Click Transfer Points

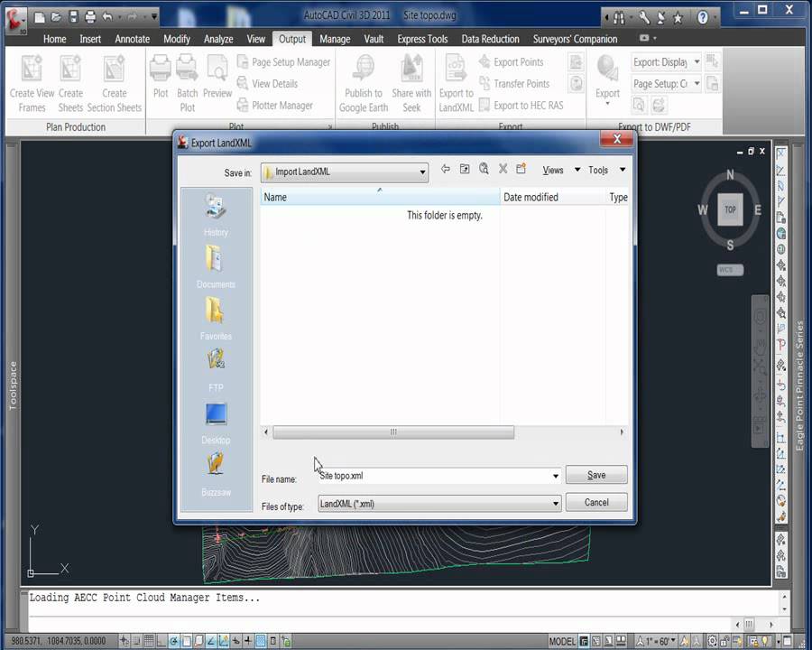tap(514, 83)
